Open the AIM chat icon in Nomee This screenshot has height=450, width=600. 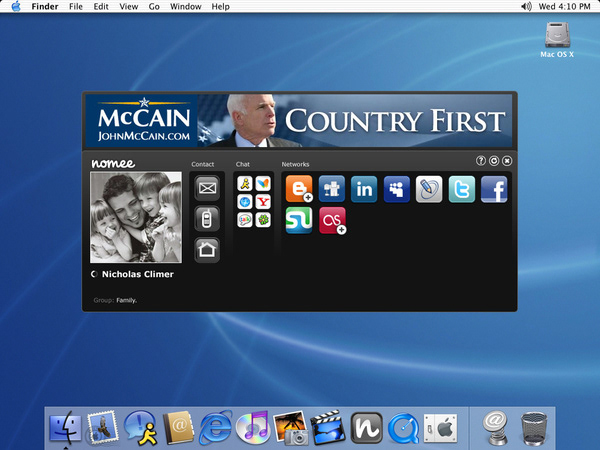245,183
